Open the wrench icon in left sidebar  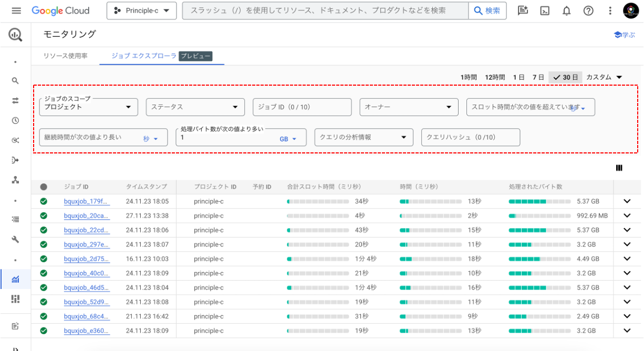pyautogui.click(x=15, y=240)
